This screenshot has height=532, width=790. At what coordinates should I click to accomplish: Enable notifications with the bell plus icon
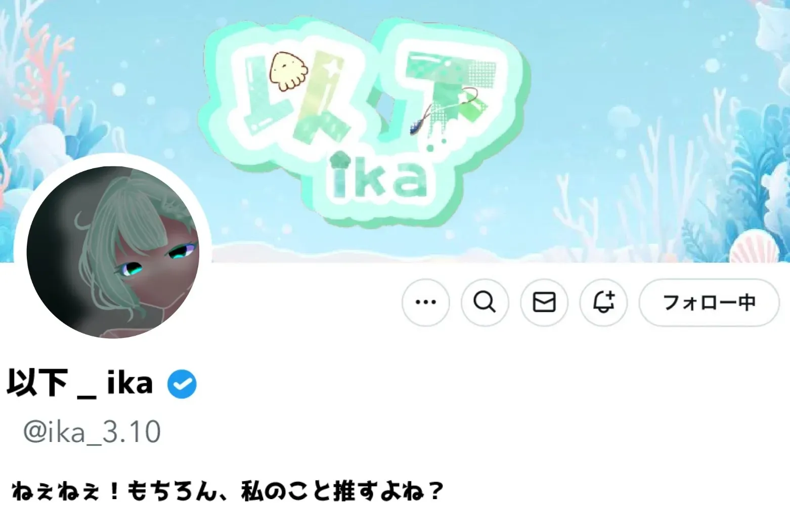pyautogui.click(x=603, y=302)
